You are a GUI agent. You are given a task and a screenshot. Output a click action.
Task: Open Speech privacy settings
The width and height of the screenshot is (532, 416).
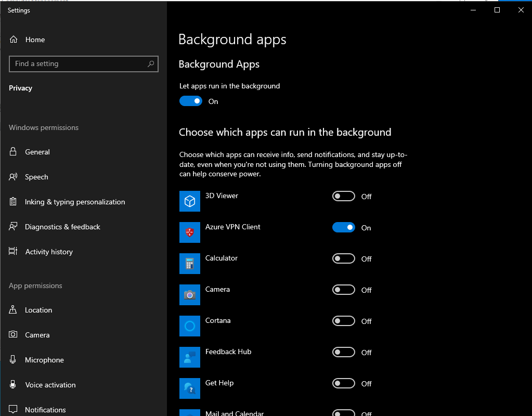(36, 177)
